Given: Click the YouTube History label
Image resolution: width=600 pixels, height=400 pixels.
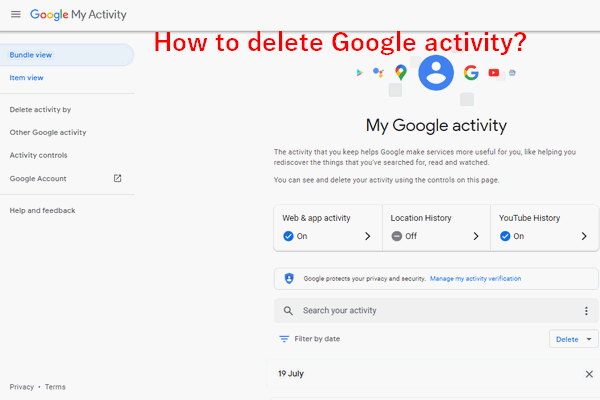Looking at the screenshot, I should coord(529,218).
